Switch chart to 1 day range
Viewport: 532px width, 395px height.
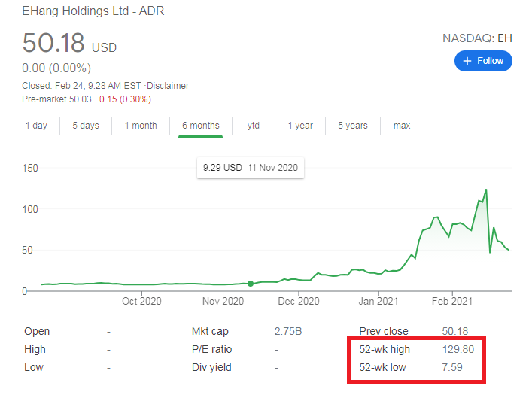pos(36,126)
